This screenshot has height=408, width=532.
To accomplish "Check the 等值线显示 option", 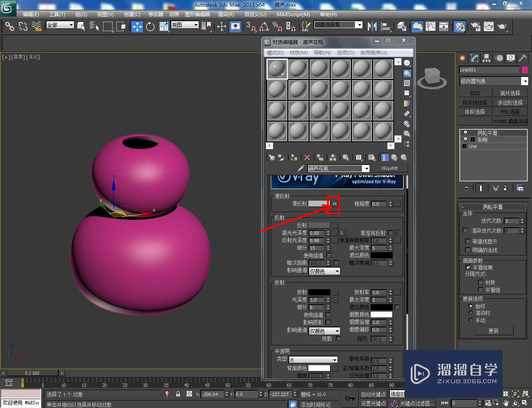I will [x=468, y=241].
